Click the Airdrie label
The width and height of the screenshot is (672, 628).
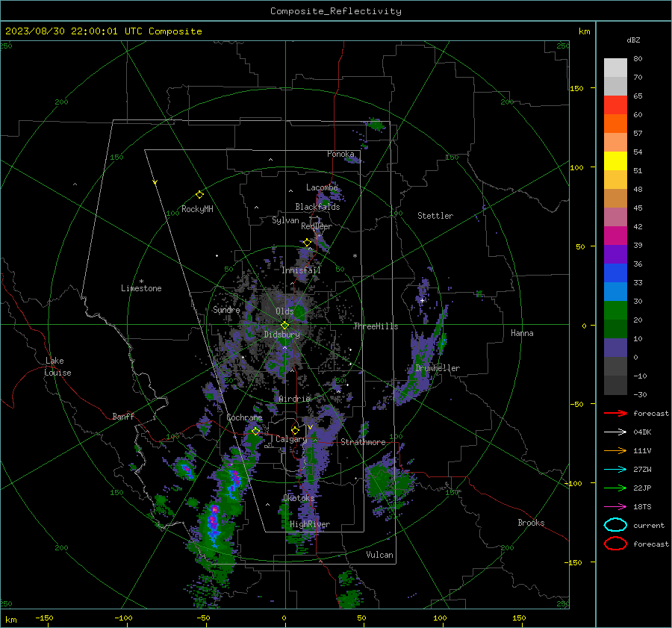pyautogui.click(x=294, y=399)
